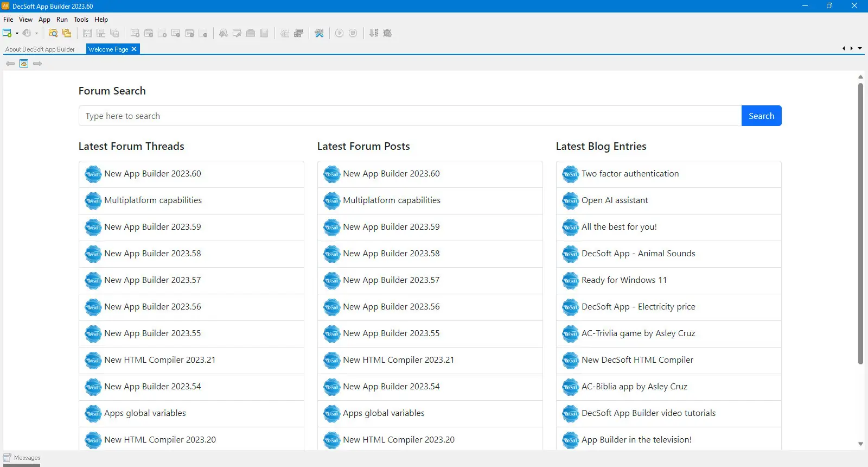Open the View menu
This screenshot has width=868, height=467.
pos(25,20)
